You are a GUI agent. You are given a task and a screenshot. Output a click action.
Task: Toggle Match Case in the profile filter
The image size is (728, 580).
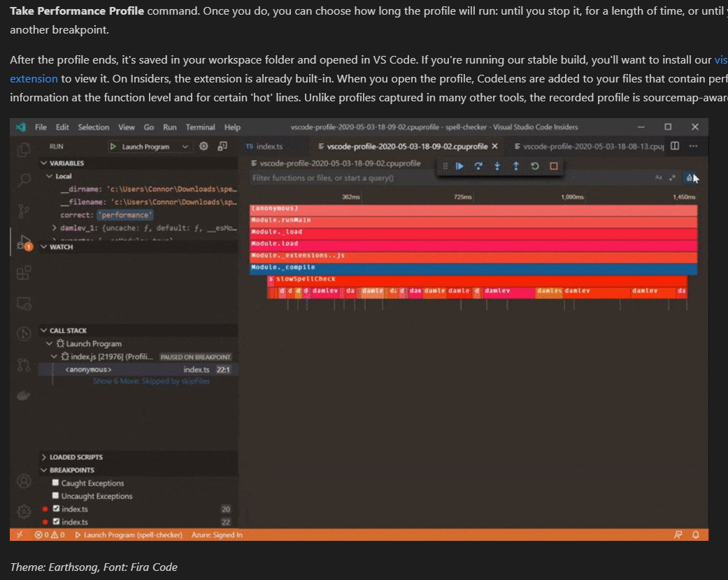(x=658, y=177)
